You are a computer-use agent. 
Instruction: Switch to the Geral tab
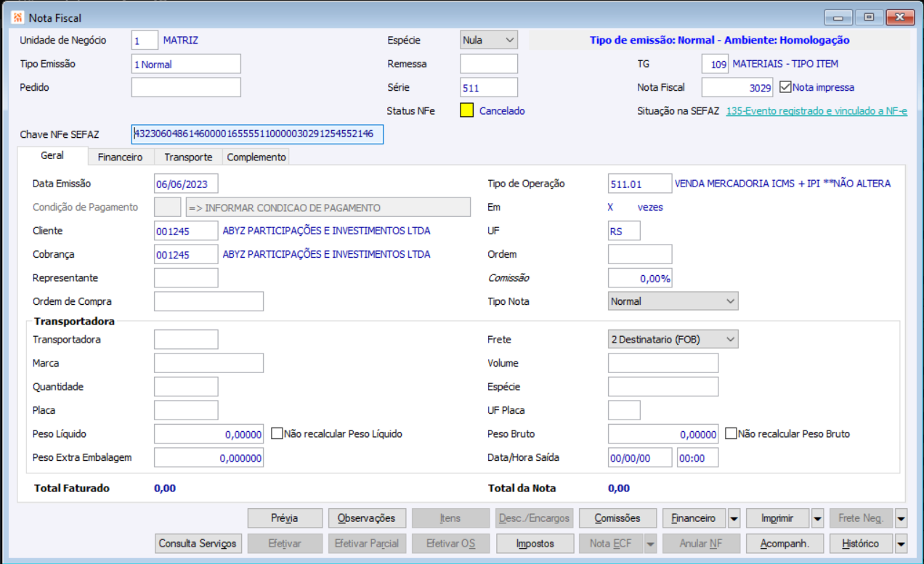click(x=52, y=155)
